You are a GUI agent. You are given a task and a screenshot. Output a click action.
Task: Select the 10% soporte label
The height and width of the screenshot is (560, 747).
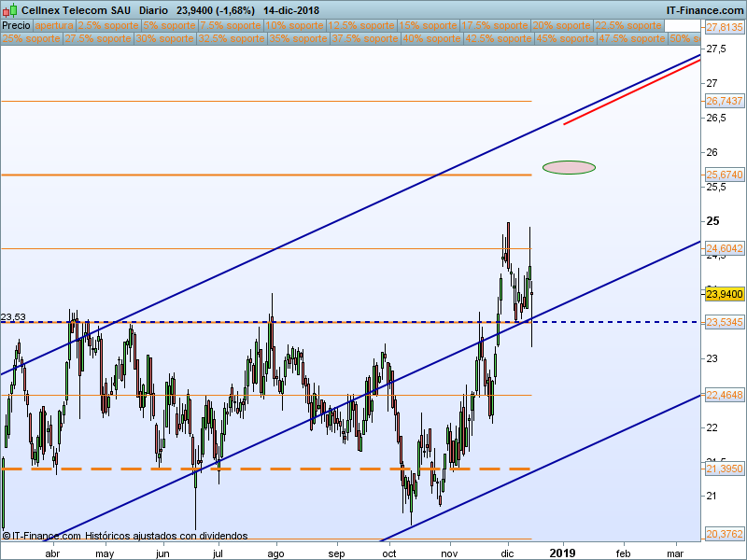[295, 25]
